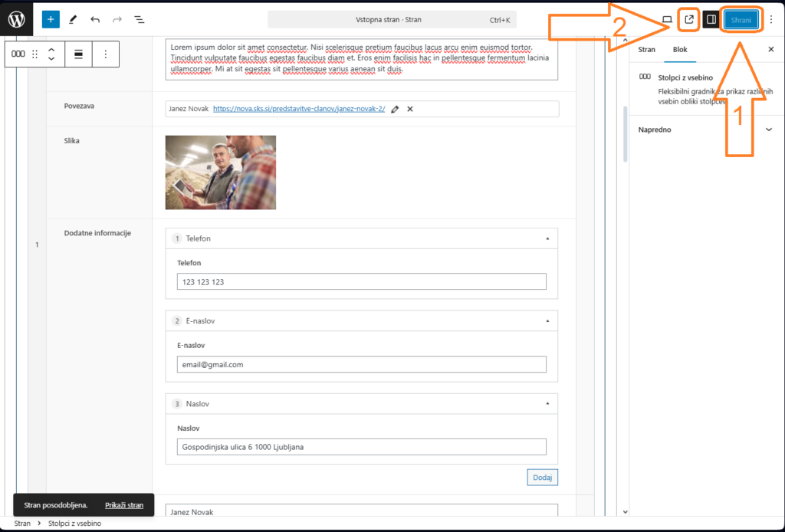This screenshot has width=785, height=532.
Task: Remove the Povezava link with X icon
Action: [x=410, y=109]
